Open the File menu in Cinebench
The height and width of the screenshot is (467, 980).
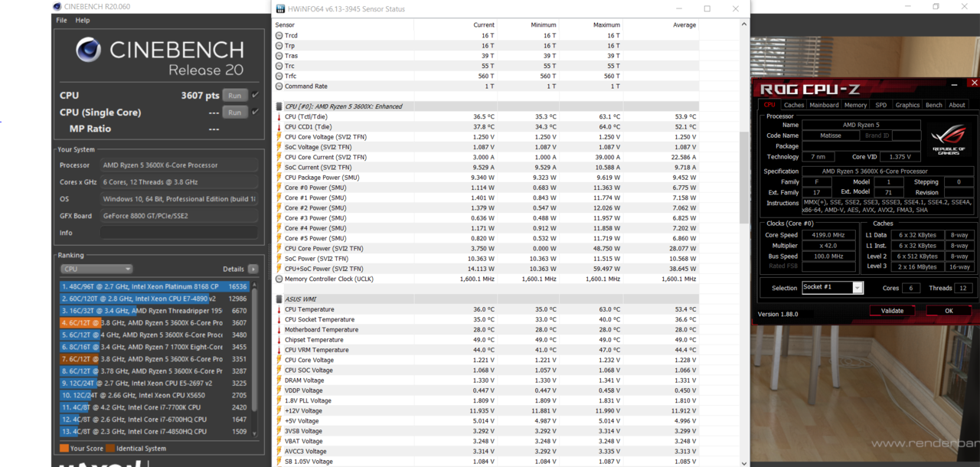click(x=61, y=20)
